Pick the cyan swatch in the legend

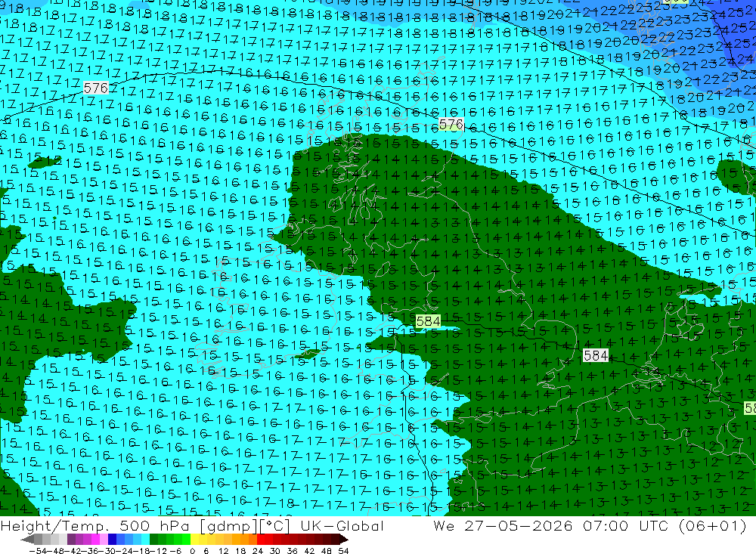[x=145, y=540]
